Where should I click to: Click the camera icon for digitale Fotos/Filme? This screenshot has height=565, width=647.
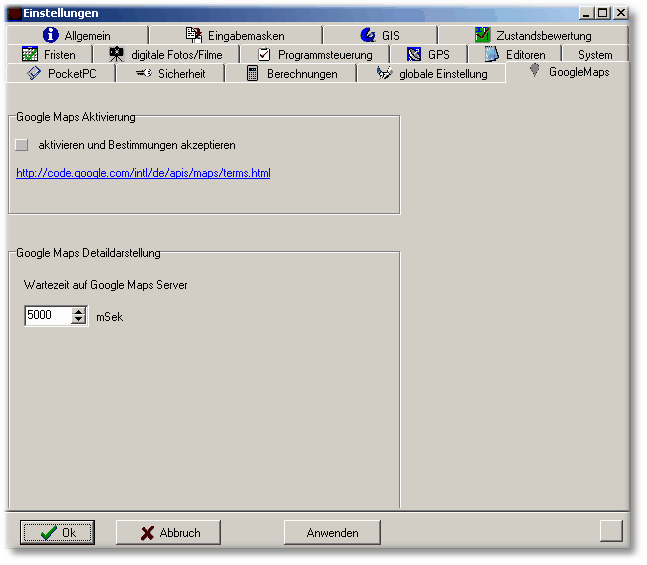coord(117,54)
